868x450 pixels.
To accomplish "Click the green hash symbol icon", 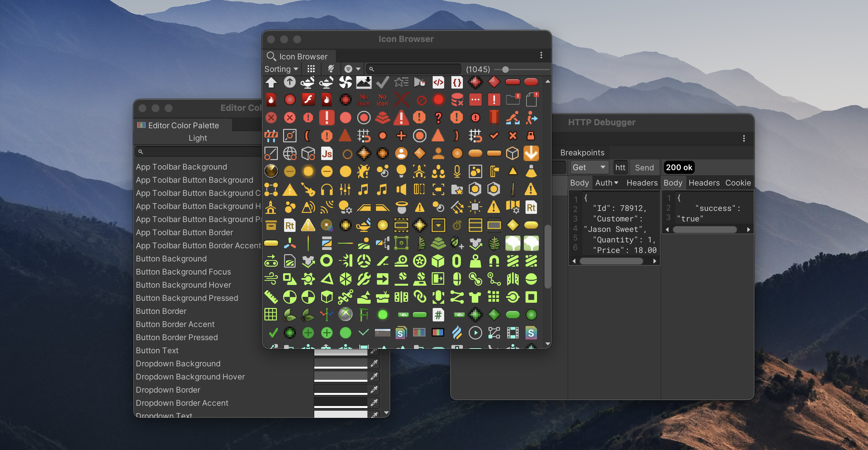I will 438,315.
